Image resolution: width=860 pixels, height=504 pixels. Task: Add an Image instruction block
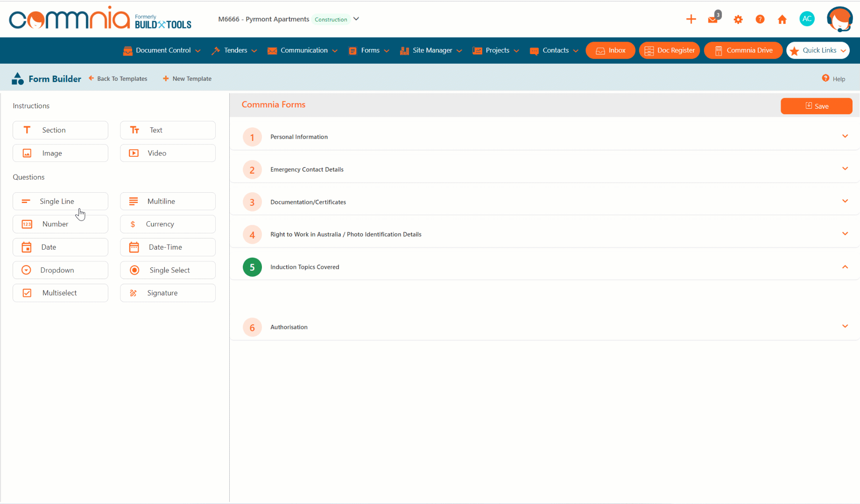coord(60,153)
